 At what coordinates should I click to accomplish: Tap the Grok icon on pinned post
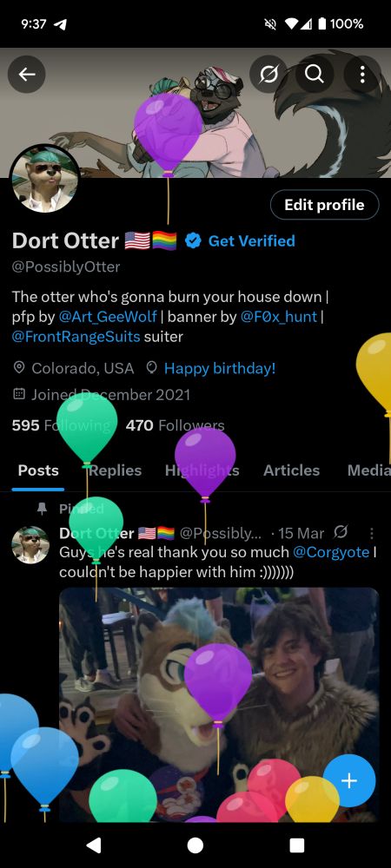tap(341, 533)
